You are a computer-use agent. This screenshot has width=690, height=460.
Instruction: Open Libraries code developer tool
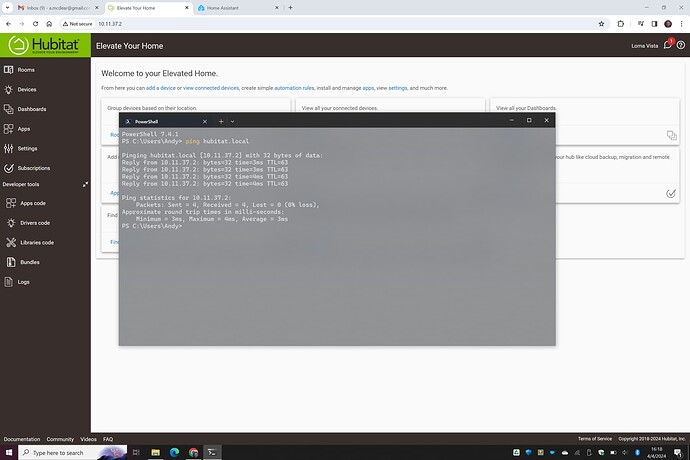coord(30,243)
